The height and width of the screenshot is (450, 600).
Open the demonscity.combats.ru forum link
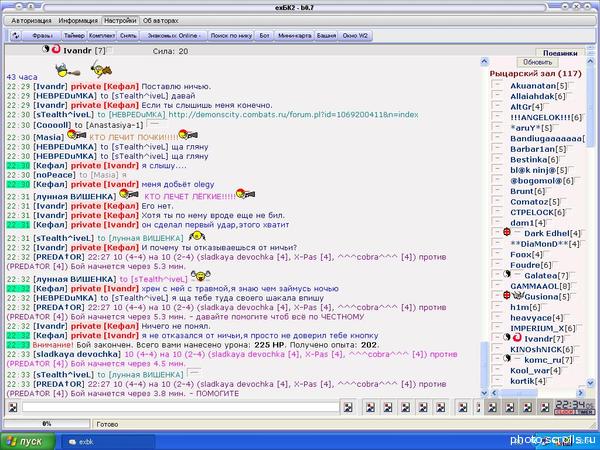[293, 114]
